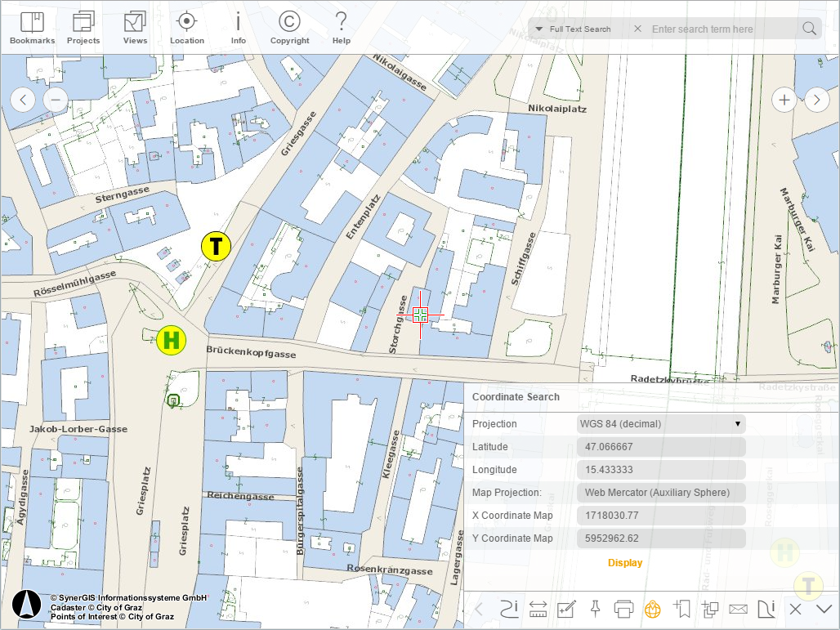Open the Bookmarks panel
Screen dimensions: 840x630
click(x=31, y=27)
